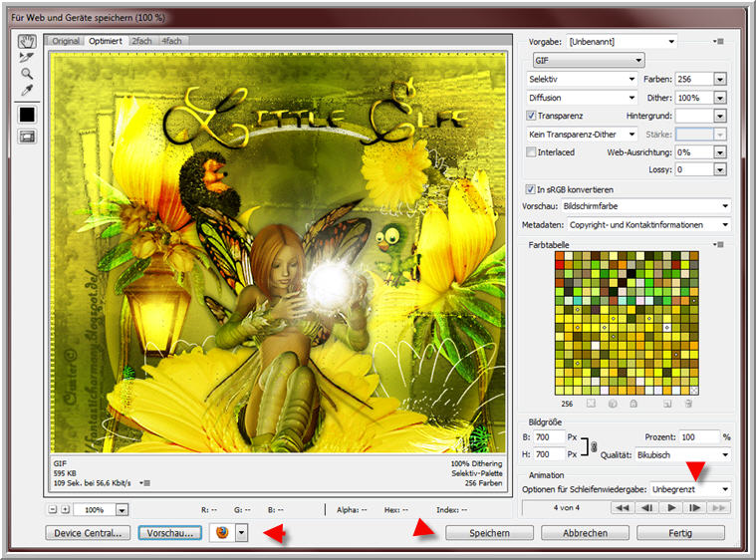
Task: Open the browser selection dropdown arrow
Action: coord(242,532)
